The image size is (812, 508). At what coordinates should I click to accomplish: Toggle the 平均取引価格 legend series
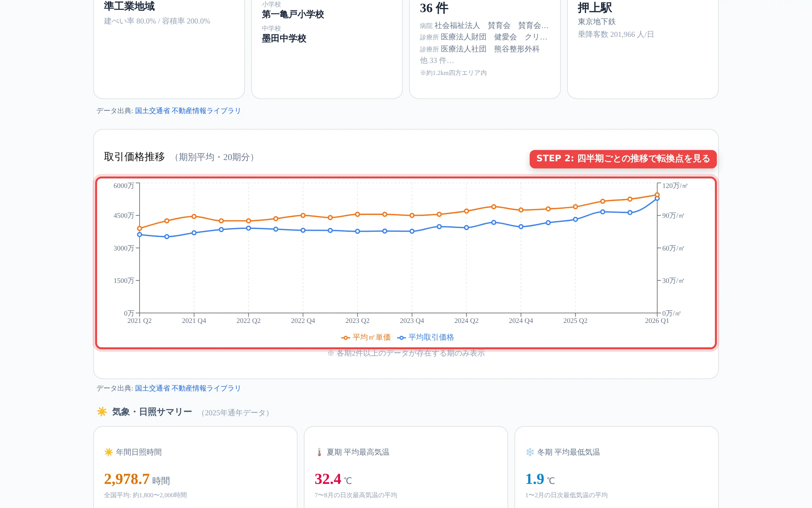425,337
